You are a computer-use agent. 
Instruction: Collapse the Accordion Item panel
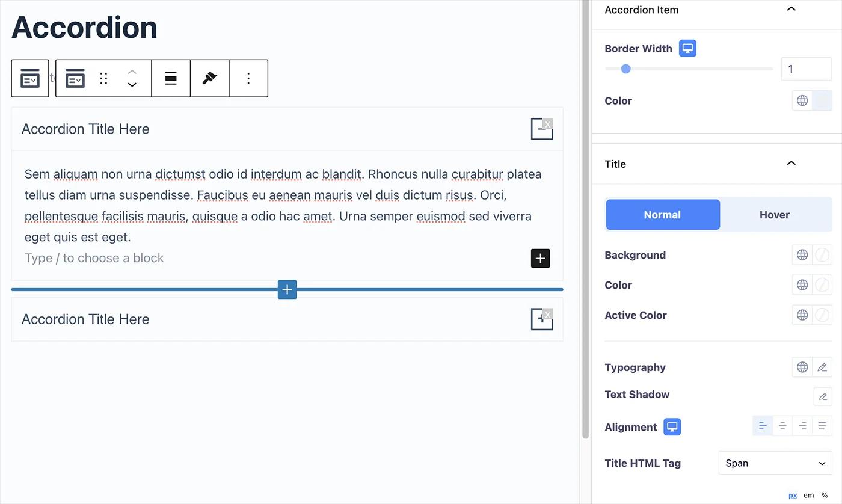[x=791, y=10]
